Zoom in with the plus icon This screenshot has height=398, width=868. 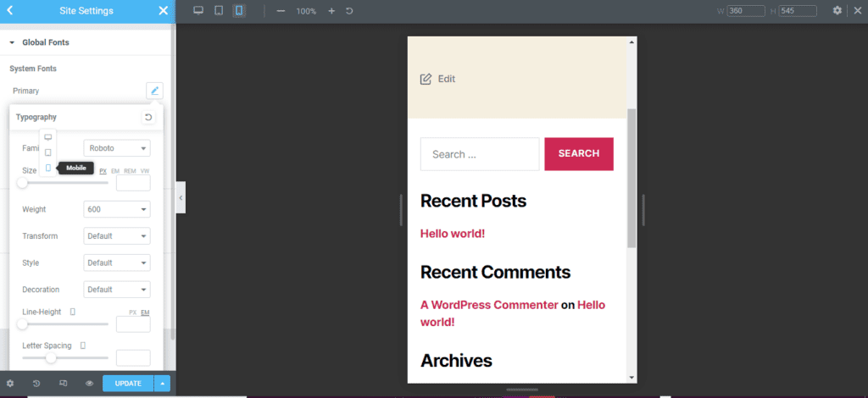[x=331, y=11]
